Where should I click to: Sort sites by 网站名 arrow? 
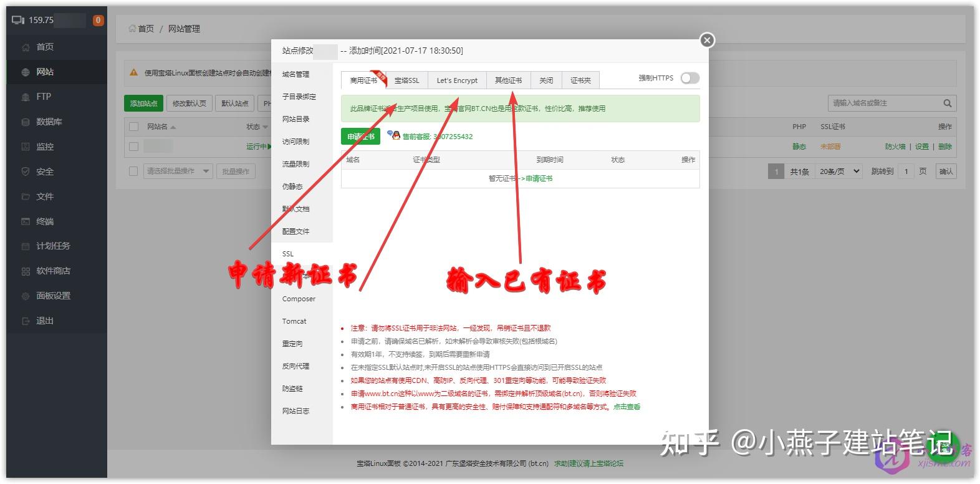[173, 127]
